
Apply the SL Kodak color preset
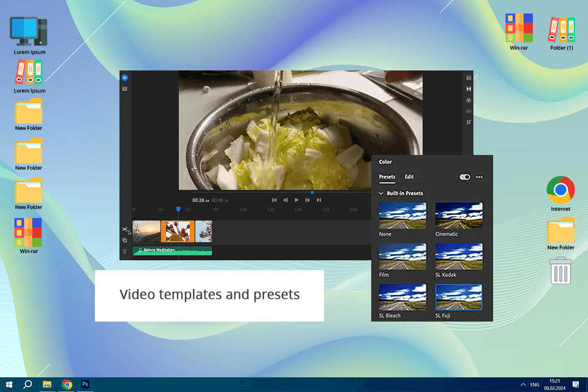pyautogui.click(x=459, y=257)
